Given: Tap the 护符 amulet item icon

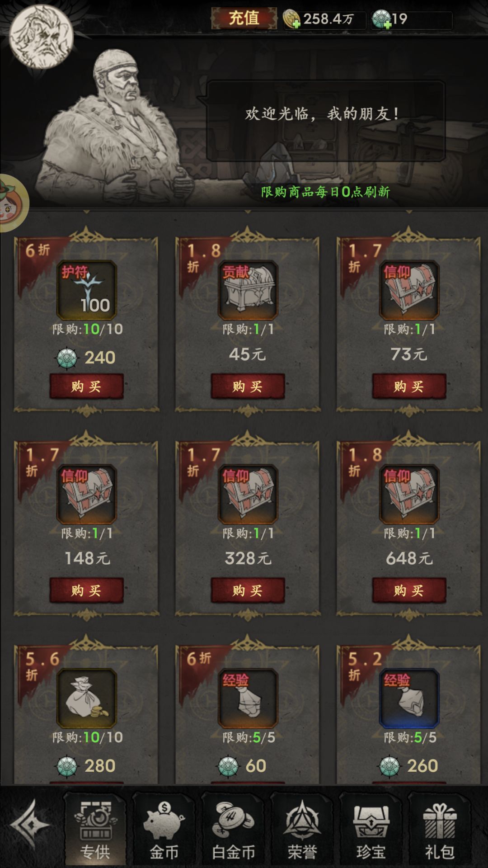Looking at the screenshot, I should pos(87,290).
